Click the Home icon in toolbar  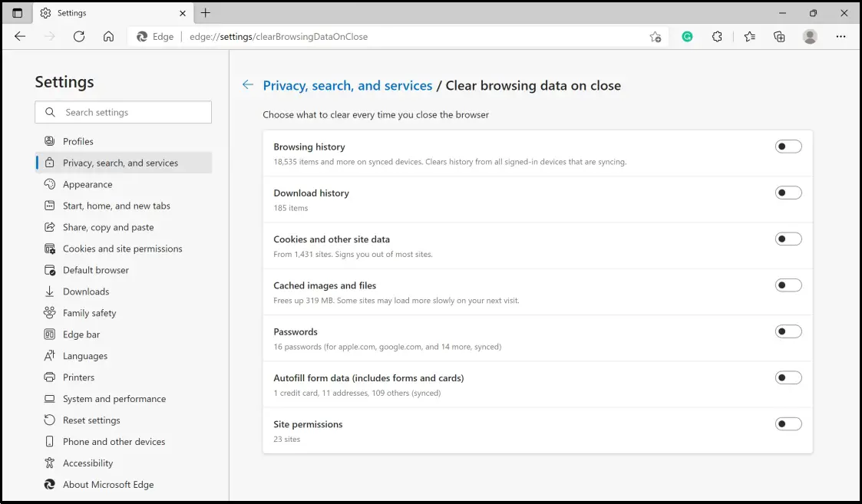108,36
